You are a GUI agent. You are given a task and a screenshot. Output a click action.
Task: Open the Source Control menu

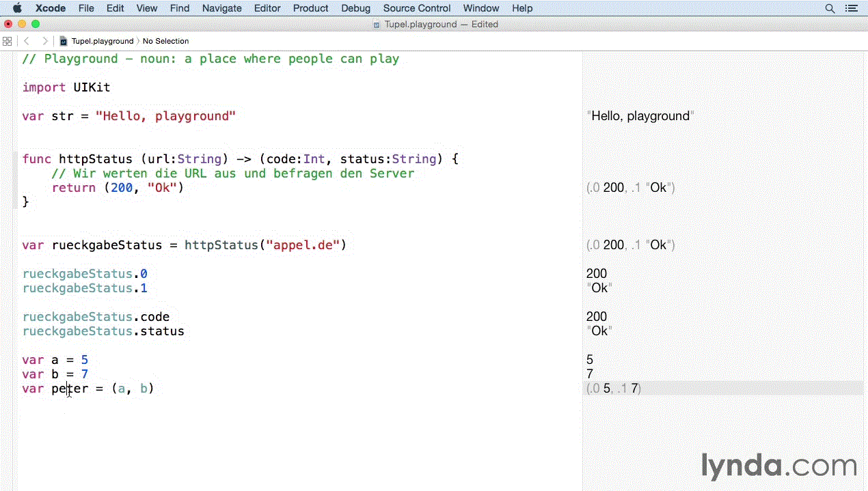(416, 8)
